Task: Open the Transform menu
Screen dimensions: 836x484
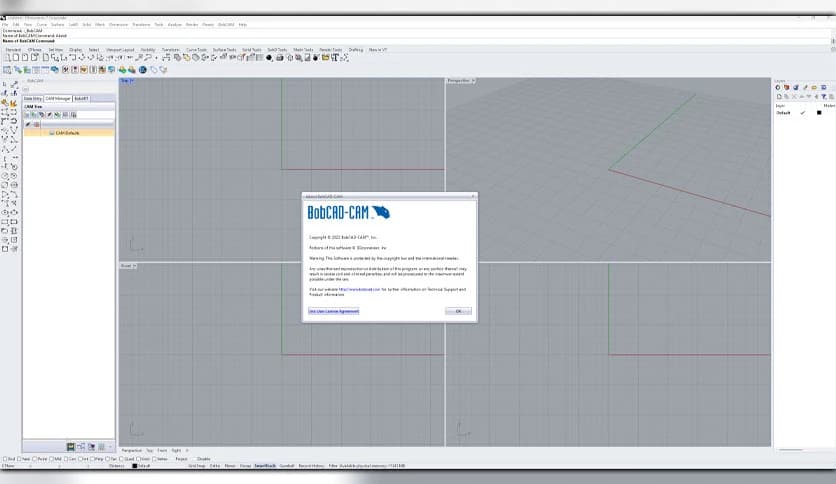Action: (141, 25)
